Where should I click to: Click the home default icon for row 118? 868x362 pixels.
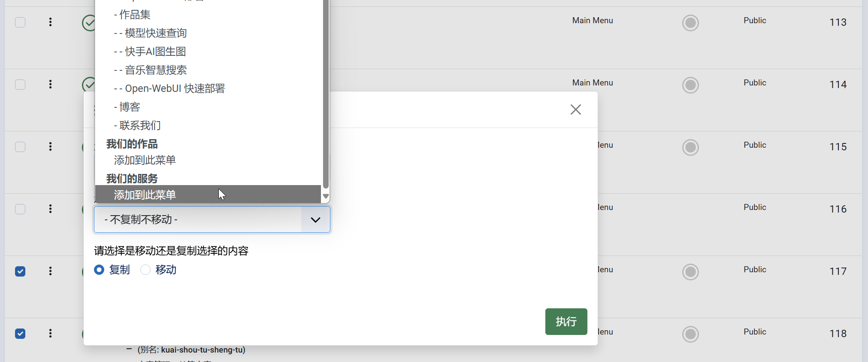(690, 334)
